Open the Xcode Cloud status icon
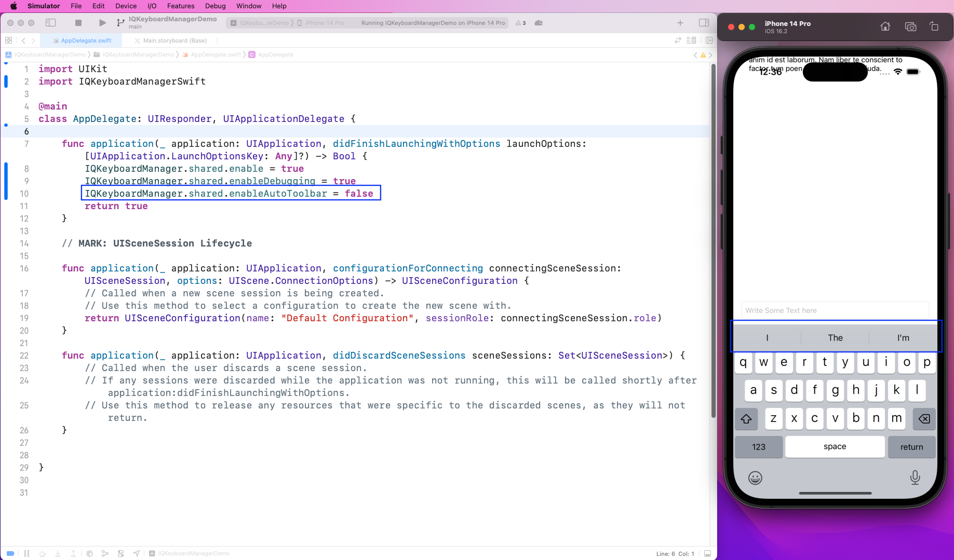 (539, 23)
